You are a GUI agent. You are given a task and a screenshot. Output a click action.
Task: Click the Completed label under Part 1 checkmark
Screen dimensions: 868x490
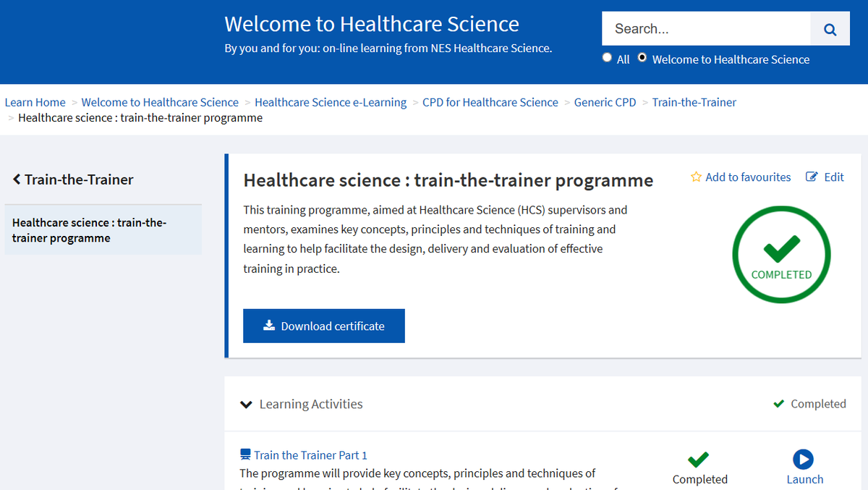click(700, 479)
